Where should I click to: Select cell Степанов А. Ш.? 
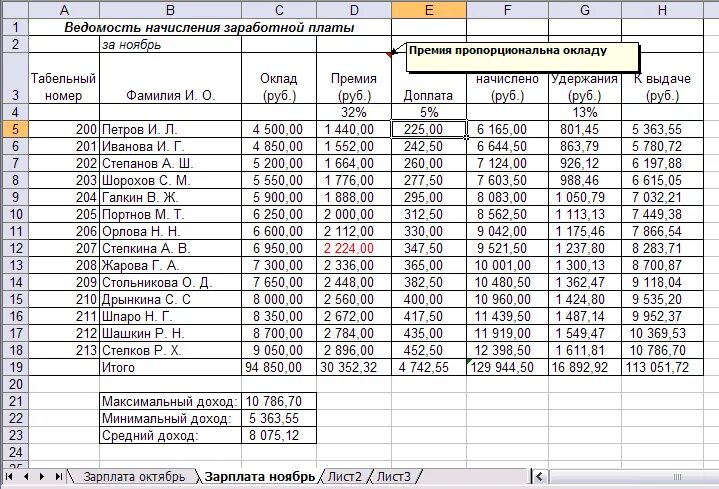tap(170, 163)
